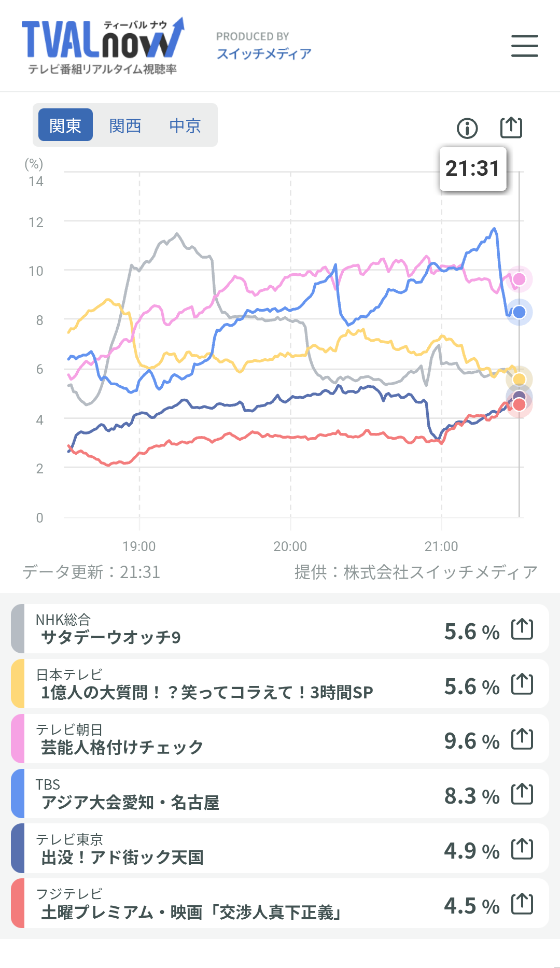Click the pink テレビ朝日 color swatch

18,739
